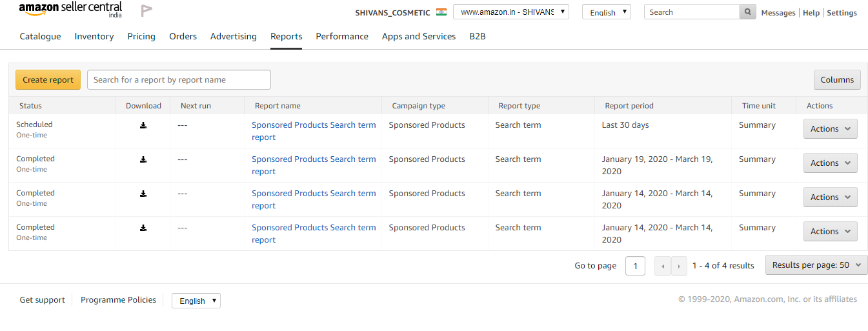The image size is (868, 331).
Task: Open the Inventory menu
Action: coord(94,37)
